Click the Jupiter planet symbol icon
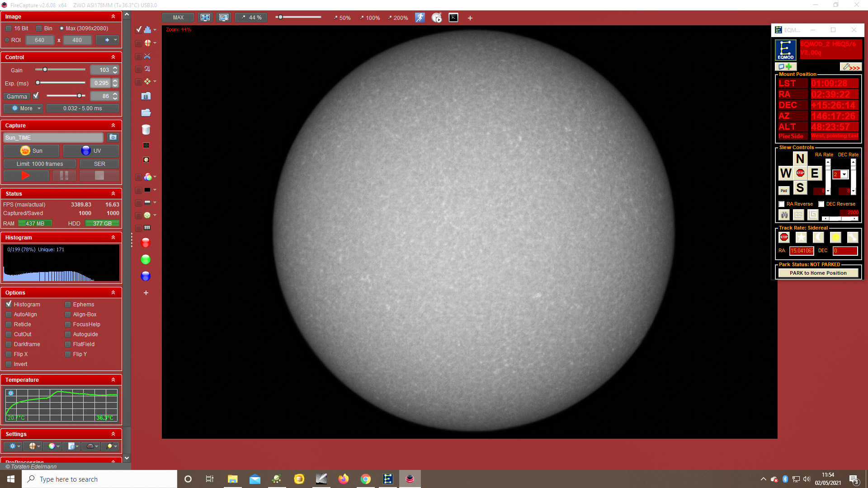This screenshot has width=868, height=488. pos(147,69)
